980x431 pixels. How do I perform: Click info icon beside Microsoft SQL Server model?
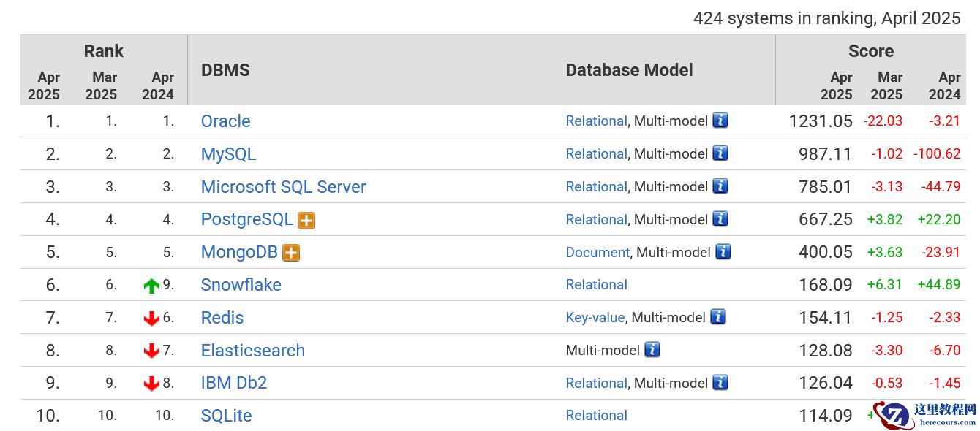[720, 186]
